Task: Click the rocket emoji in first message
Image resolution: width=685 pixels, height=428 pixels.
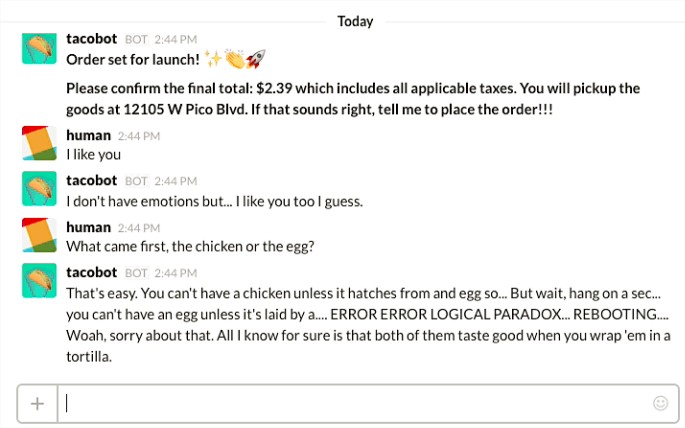Action: (256, 59)
